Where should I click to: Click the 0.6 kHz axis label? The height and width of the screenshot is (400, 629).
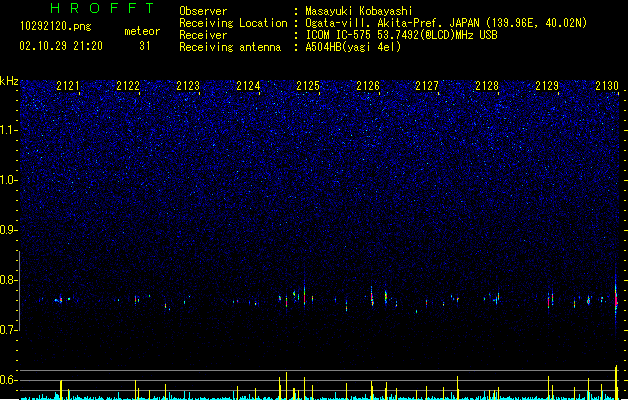point(9,380)
